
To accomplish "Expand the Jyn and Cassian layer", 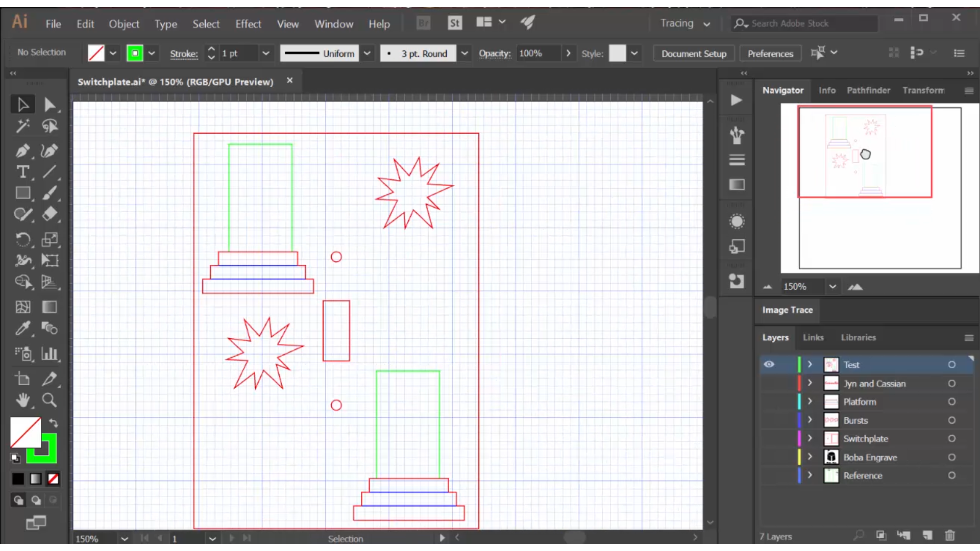I will pyautogui.click(x=810, y=383).
